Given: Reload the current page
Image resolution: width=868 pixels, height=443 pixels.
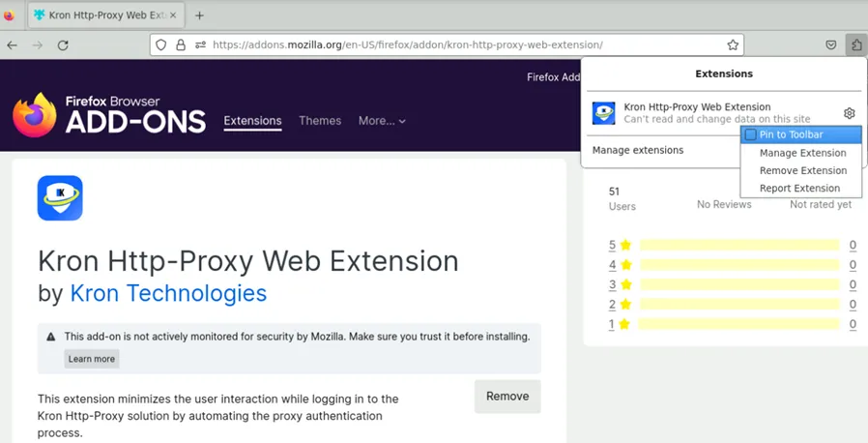Looking at the screenshot, I should click(63, 44).
